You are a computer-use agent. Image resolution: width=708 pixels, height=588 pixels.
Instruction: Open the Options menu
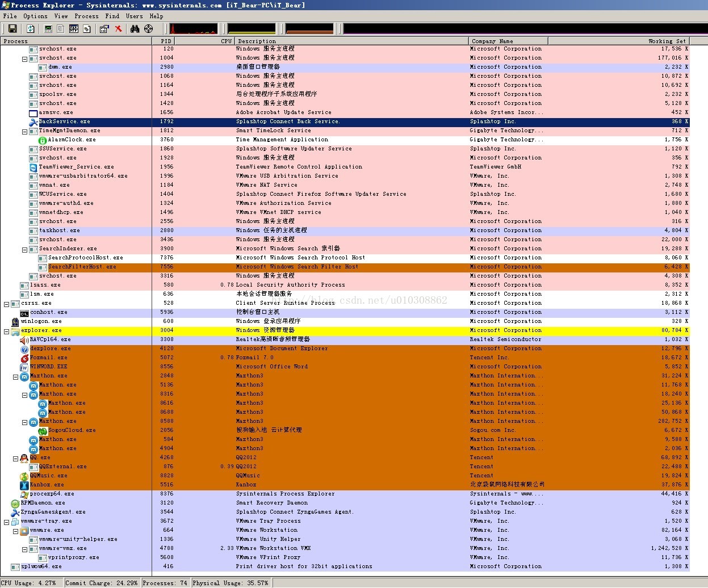(35, 16)
